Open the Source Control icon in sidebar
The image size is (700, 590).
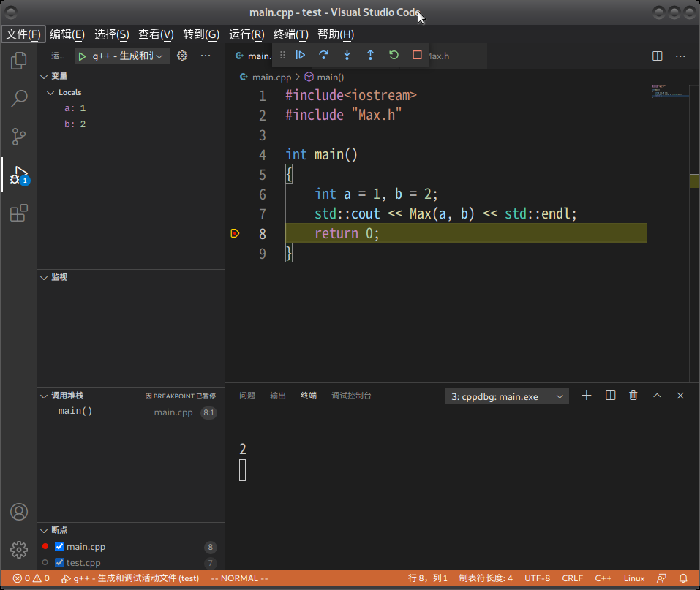18,137
